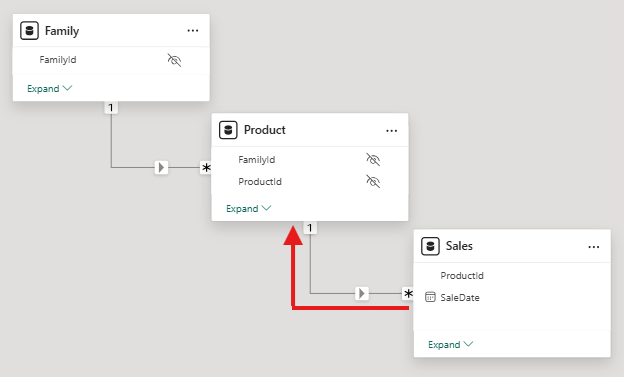Toggle visibility of Family table FamilyId field
Image resolution: width=624 pixels, height=377 pixels.
(174, 60)
